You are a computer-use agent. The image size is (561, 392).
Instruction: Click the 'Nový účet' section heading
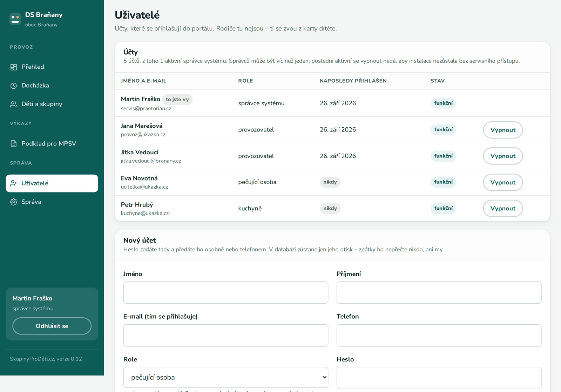140,240
